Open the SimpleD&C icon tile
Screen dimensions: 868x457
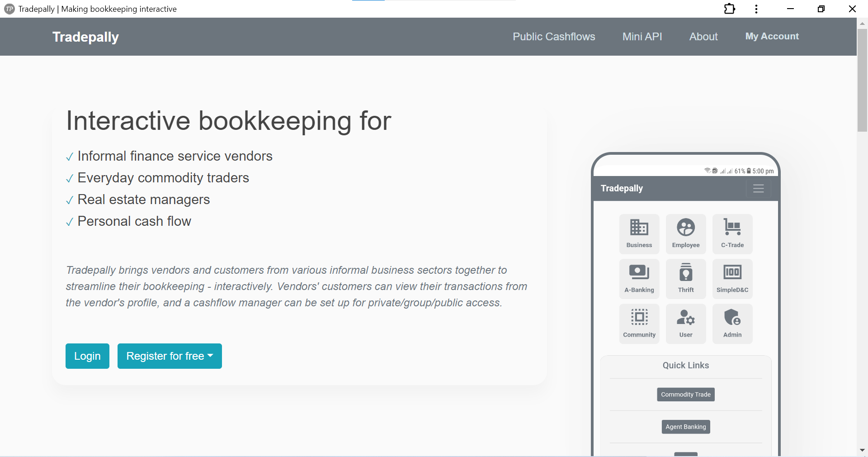(x=732, y=279)
